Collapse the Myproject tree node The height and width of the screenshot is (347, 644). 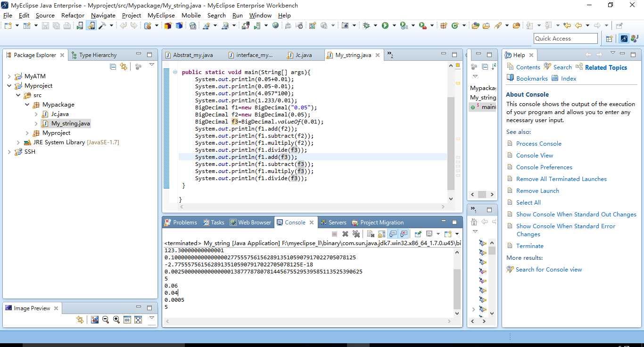coord(9,86)
